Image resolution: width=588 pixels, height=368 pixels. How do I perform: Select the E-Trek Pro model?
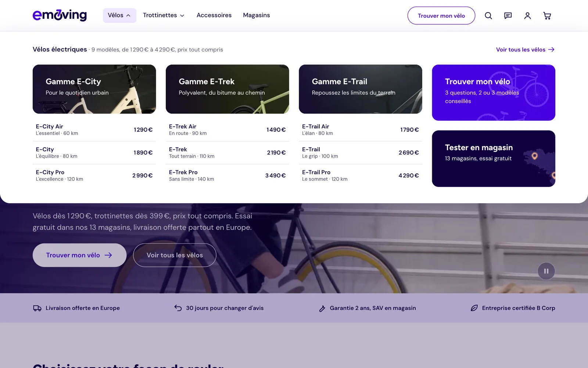(x=227, y=176)
